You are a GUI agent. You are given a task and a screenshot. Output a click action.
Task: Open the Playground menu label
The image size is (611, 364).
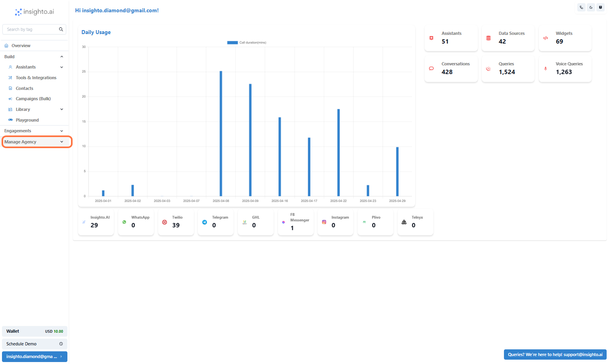pos(27,120)
